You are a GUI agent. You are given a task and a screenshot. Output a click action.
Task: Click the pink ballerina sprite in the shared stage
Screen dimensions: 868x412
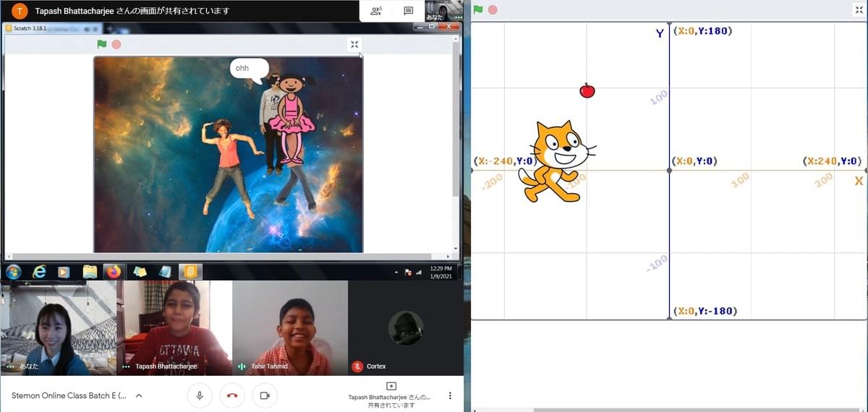click(292, 118)
